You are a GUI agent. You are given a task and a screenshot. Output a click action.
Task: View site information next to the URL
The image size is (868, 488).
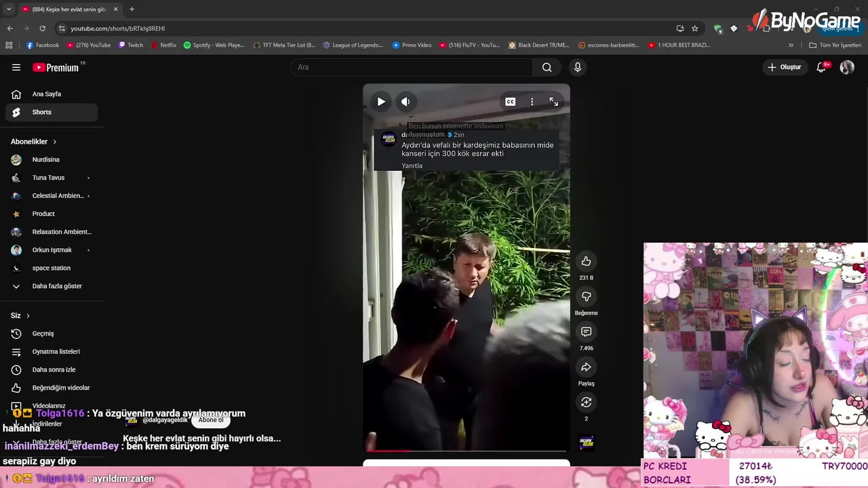click(x=62, y=28)
